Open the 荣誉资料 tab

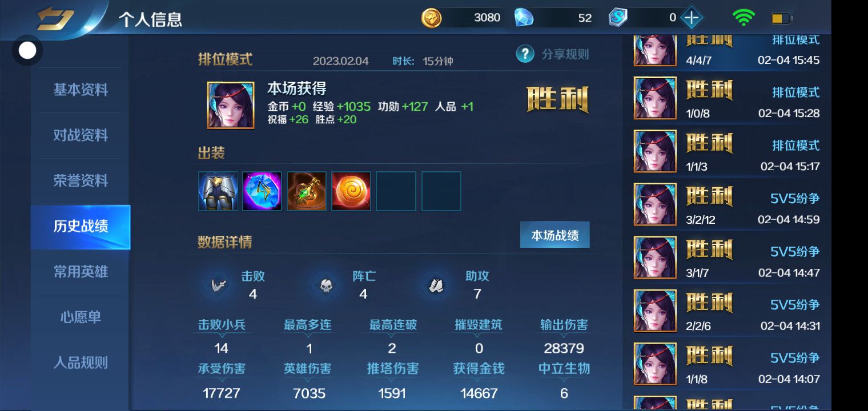coord(81,181)
